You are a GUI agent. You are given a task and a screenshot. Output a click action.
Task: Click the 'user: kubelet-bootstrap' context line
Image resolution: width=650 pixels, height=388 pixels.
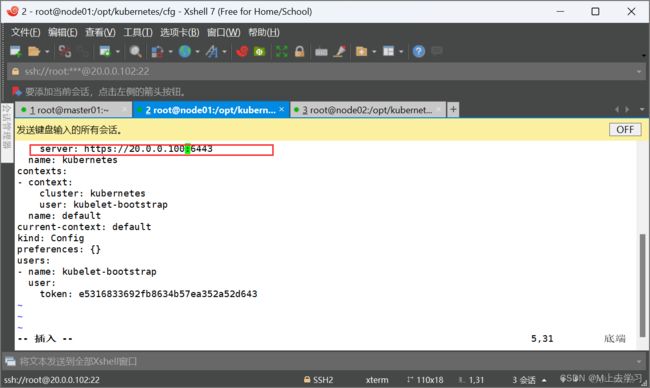click(x=104, y=204)
